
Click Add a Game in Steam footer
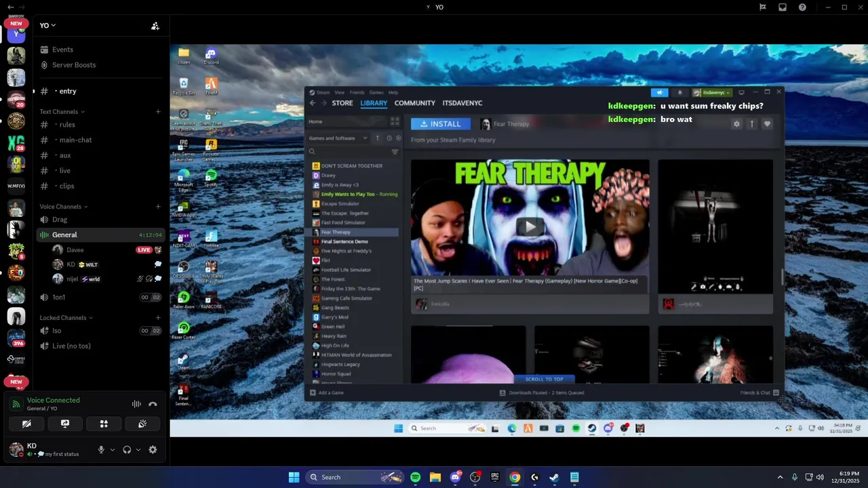click(x=327, y=392)
